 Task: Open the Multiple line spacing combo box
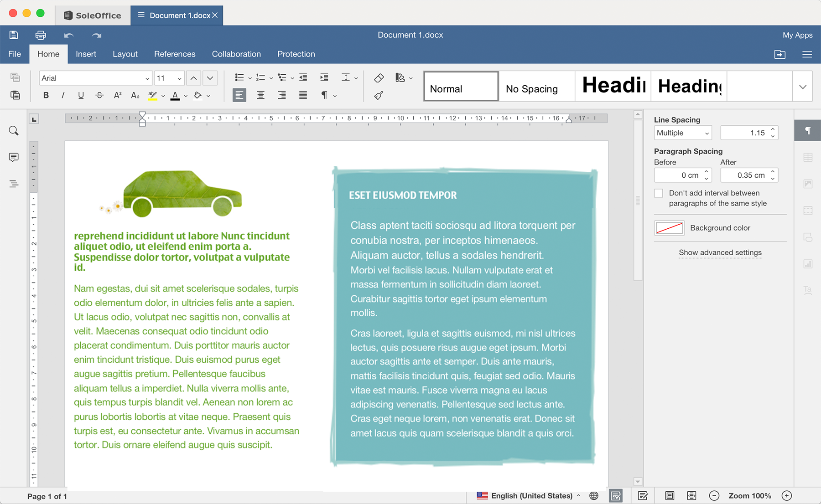[683, 133]
